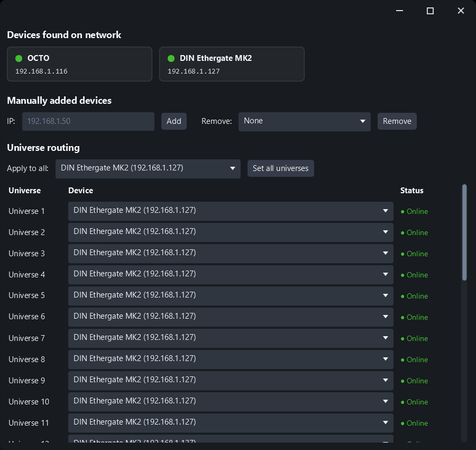The image size is (476, 450).
Task: Click the vertical scrollbar thumb in universe list
Action: (x=464, y=232)
